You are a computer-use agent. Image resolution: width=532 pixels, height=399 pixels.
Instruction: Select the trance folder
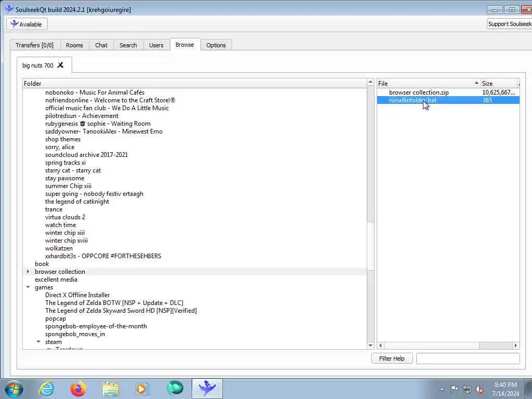54,209
